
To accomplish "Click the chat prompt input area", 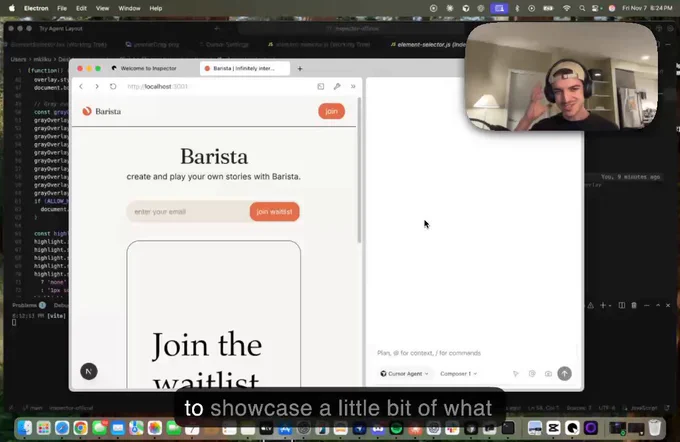I will tap(470, 353).
